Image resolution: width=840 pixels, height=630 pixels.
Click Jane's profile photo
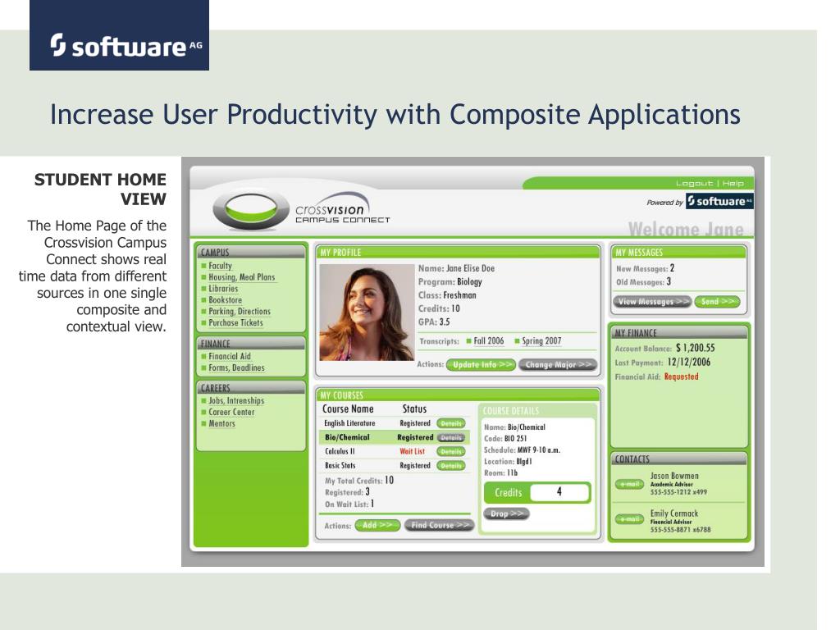click(x=367, y=313)
